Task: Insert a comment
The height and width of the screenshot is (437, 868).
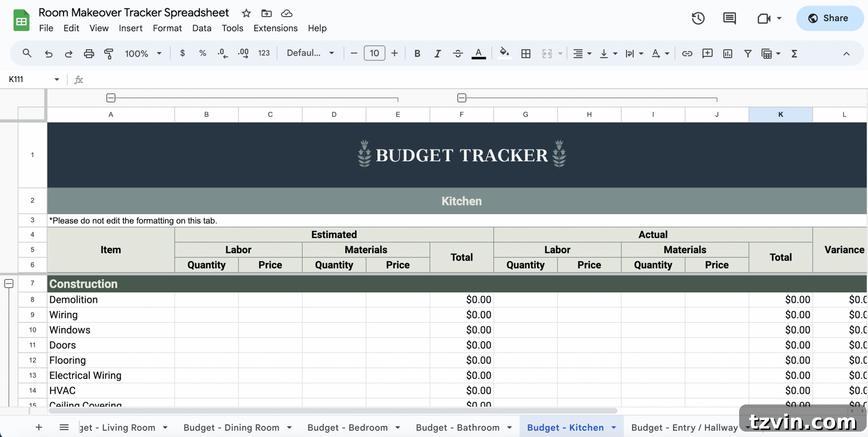Action: tap(707, 53)
